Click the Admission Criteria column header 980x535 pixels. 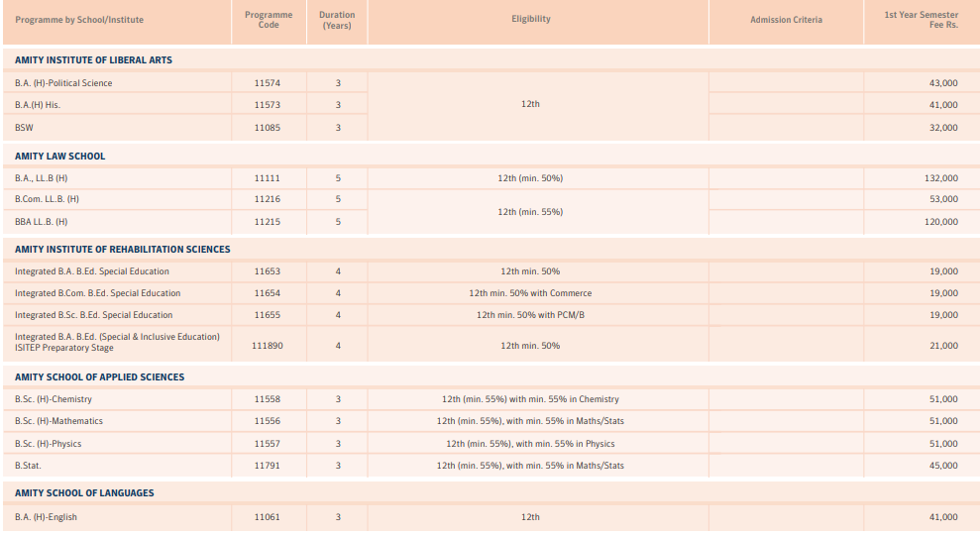tap(786, 20)
